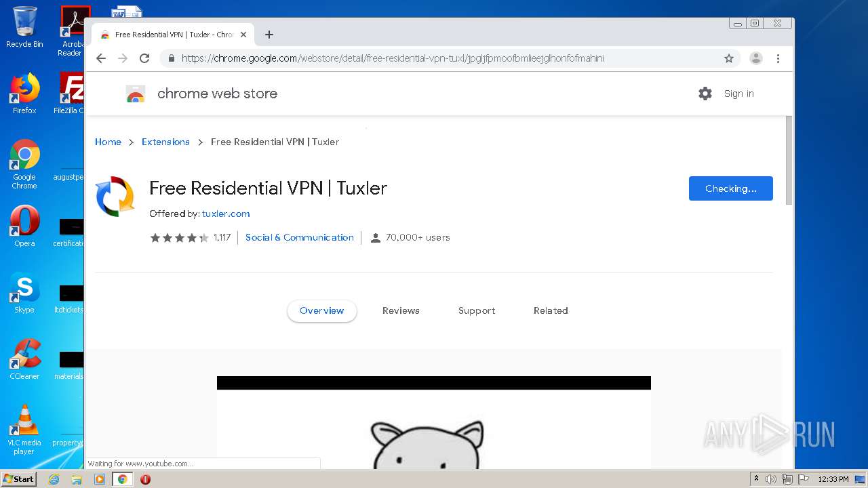Image resolution: width=868 pixels, height=488 pixels.
Task: Reload the page with refresh icon
Action: click(x=144, y=58)
